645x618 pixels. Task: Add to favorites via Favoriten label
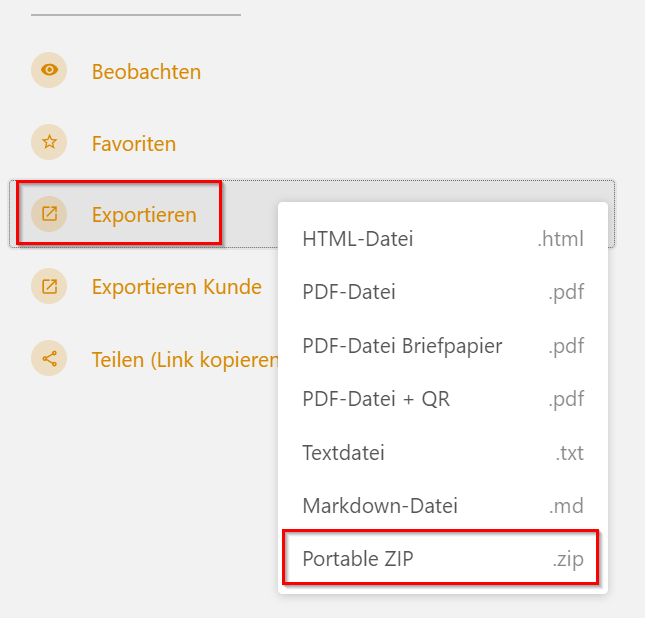pos(134,144)
